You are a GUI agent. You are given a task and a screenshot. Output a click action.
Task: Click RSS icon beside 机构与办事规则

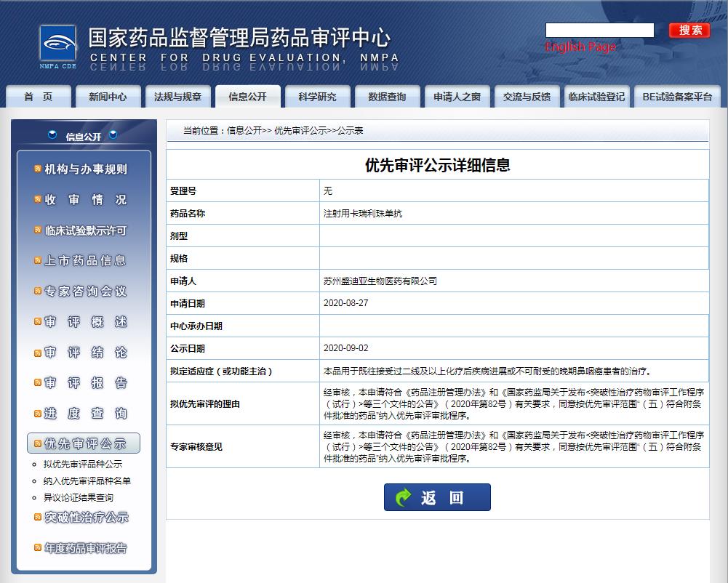pyautogui.click(x=38, y=169)
